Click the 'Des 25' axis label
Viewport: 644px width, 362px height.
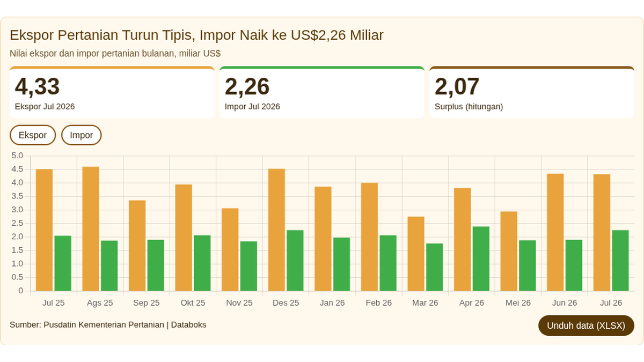[x=286, y=303]
